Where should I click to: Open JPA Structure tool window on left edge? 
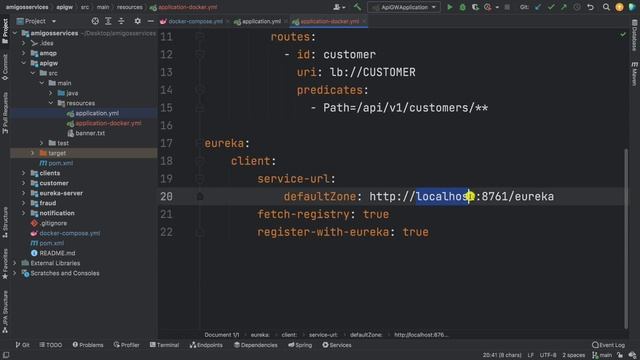(x=5, y=311)
